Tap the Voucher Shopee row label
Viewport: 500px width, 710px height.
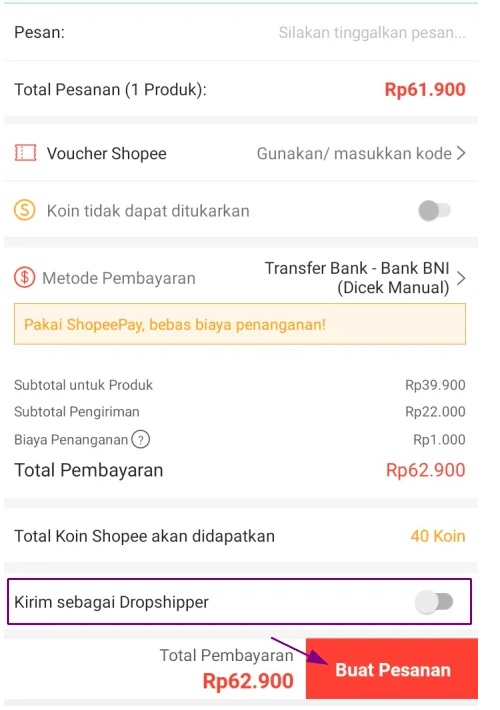pos(106,154)
